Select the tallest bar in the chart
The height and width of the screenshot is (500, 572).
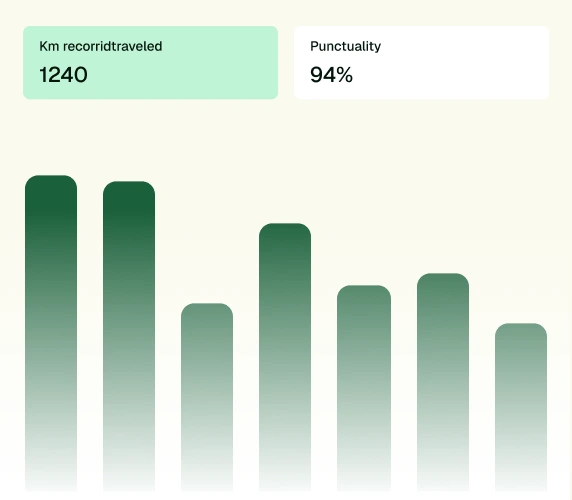(x=51, y=333)
